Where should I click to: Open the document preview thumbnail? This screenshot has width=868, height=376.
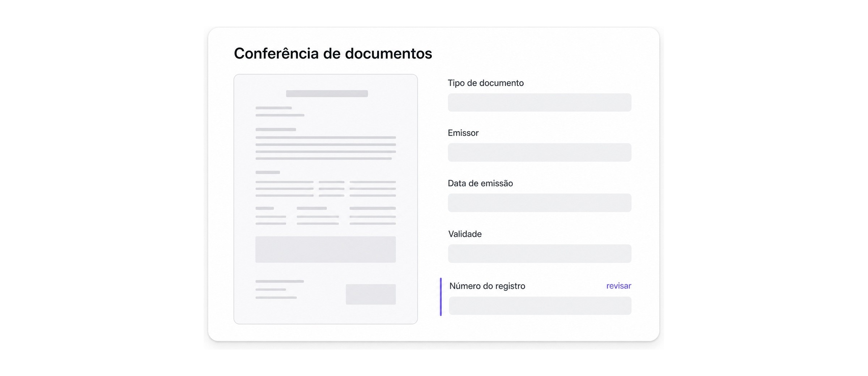pos(325,199)
